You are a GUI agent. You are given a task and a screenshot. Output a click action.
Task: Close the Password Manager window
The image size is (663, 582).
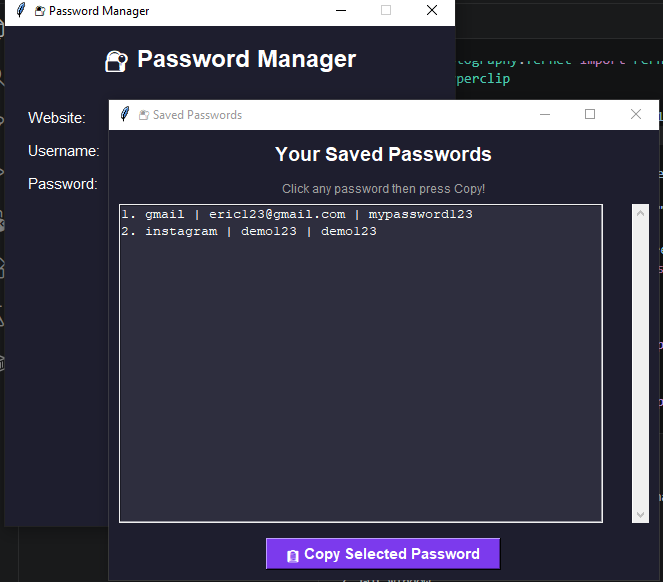click(432, 10)
